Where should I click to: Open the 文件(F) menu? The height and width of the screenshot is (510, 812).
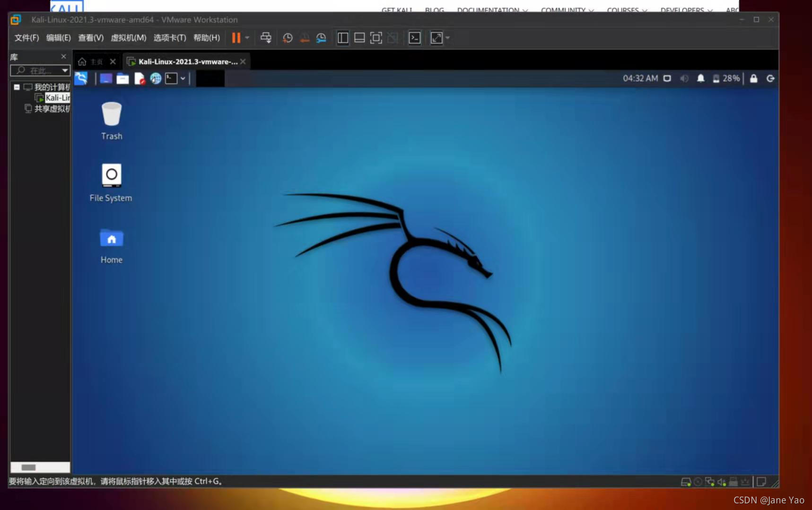26,38
